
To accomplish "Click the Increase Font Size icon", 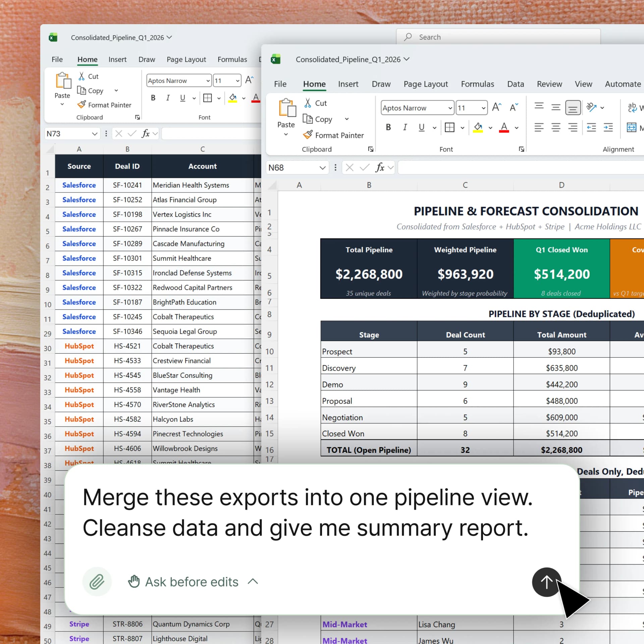I will [496, 107].
